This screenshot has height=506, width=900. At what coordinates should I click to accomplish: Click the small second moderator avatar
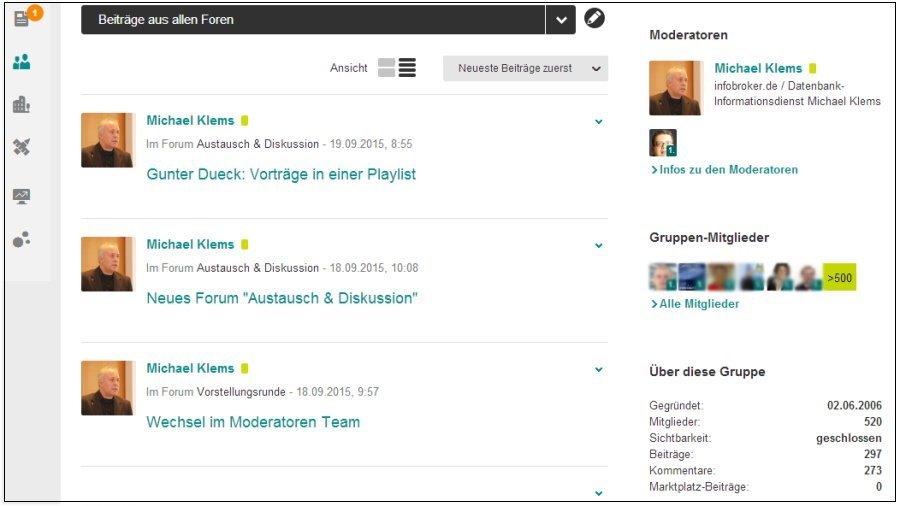click(663, 143)
